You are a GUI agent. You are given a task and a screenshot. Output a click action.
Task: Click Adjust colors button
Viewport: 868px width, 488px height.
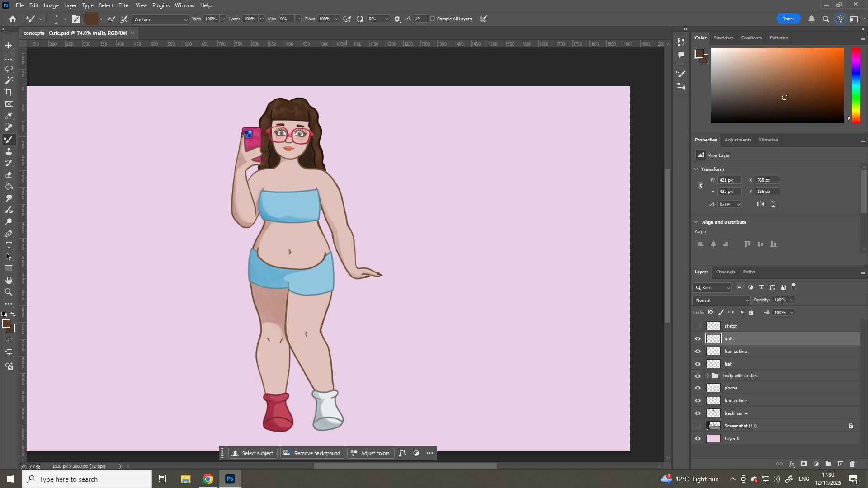(x=370, y=453)
